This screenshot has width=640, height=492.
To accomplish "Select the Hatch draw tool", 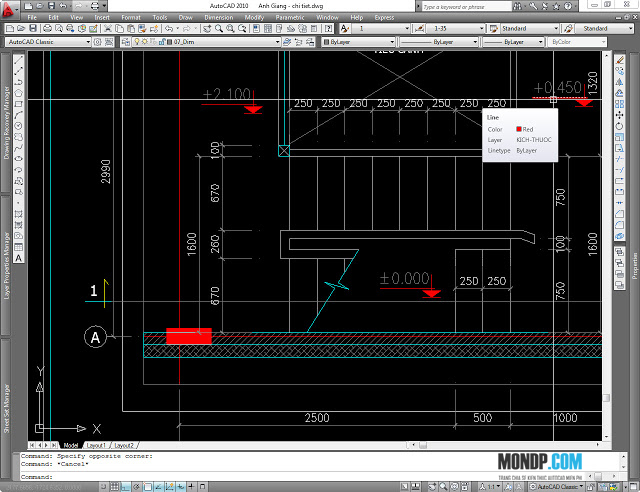I will [x=19, y=214].
